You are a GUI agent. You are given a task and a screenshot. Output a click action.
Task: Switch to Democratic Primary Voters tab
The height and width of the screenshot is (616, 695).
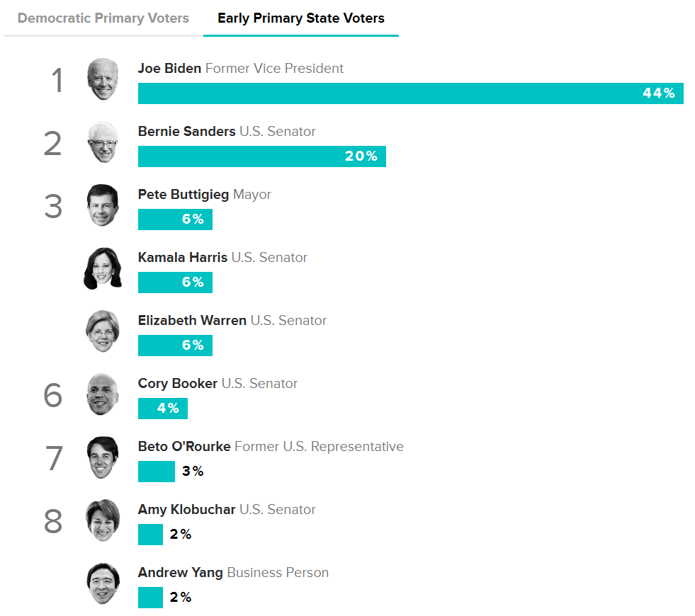click(103, 18)
